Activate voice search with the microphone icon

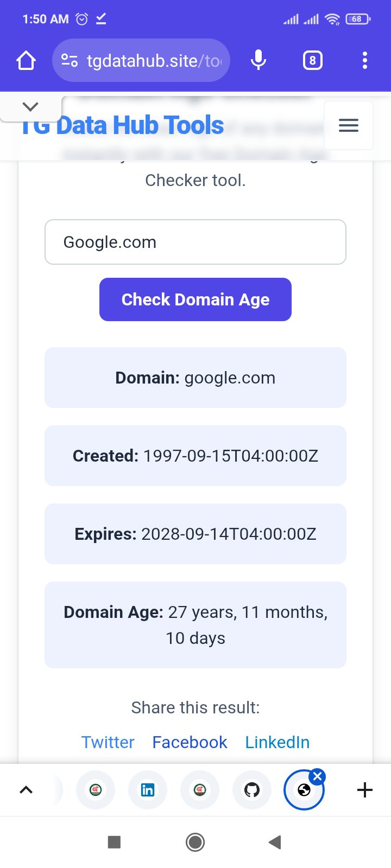[x=258, y=60]
